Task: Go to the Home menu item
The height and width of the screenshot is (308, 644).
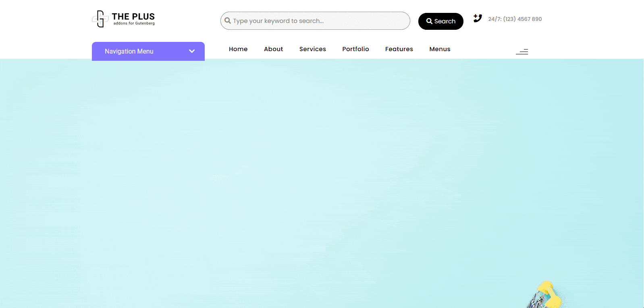Action: [238, 49]
